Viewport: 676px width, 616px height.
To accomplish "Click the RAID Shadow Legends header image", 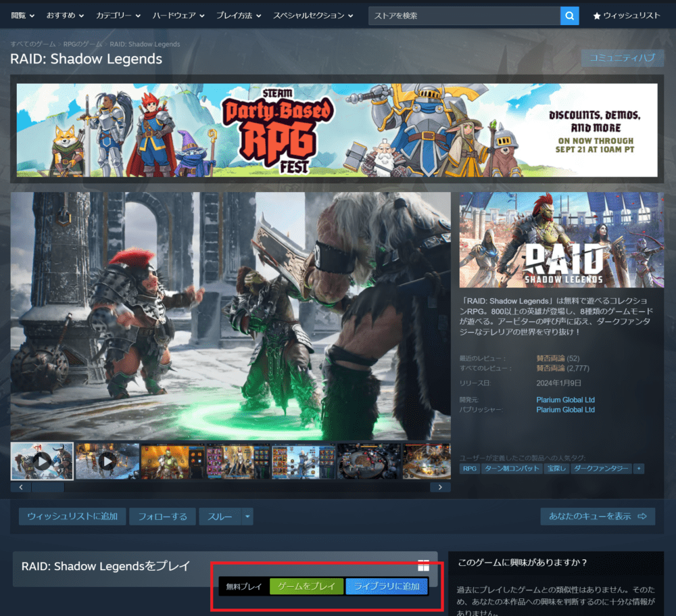I will click(562, 240).
